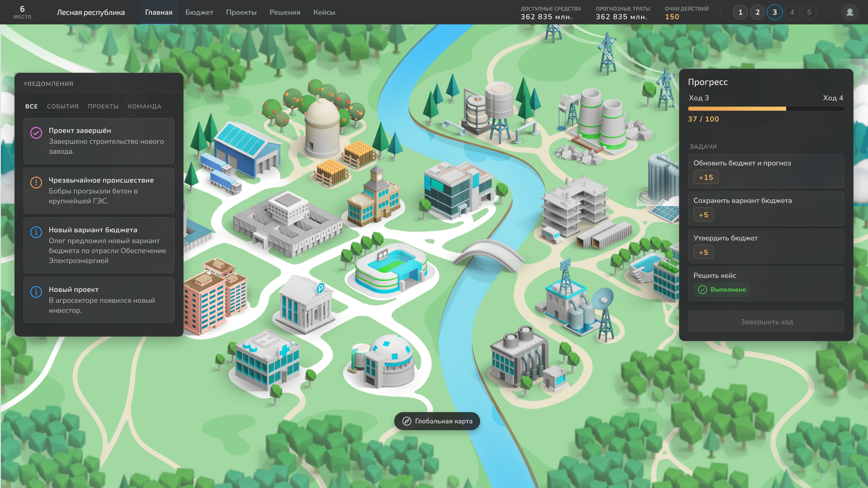This screenshot has height=488, width=868.
Task: Select turn 2 in the round indicator
Action: 757,12
